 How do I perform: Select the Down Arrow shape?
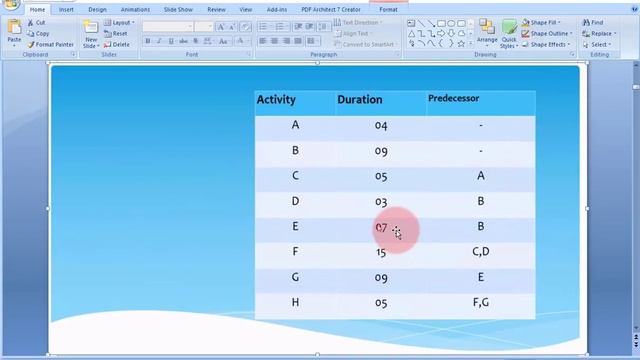pos(451,33)
